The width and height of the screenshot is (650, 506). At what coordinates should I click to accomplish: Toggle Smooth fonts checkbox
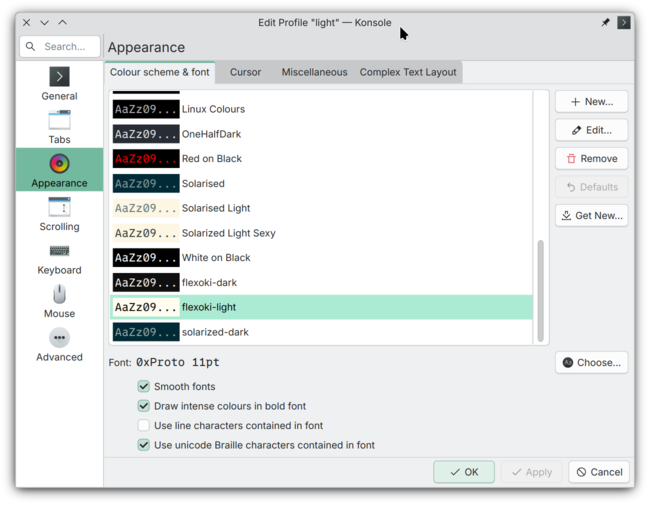click(x=143, y=386)
